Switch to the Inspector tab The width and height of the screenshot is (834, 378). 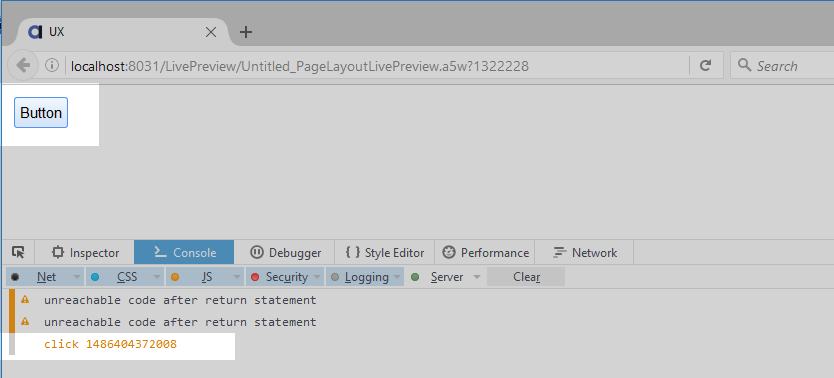coord(85,253)
